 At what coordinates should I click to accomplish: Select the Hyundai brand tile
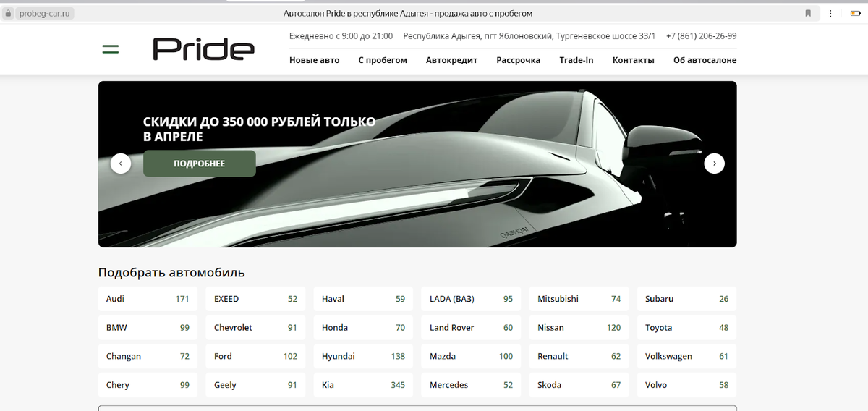363,356
